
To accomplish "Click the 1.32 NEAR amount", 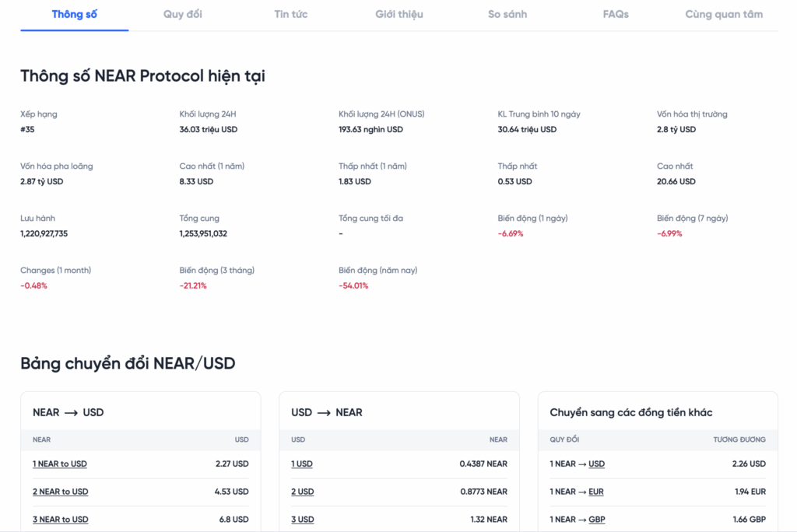I will click(489, 520).
